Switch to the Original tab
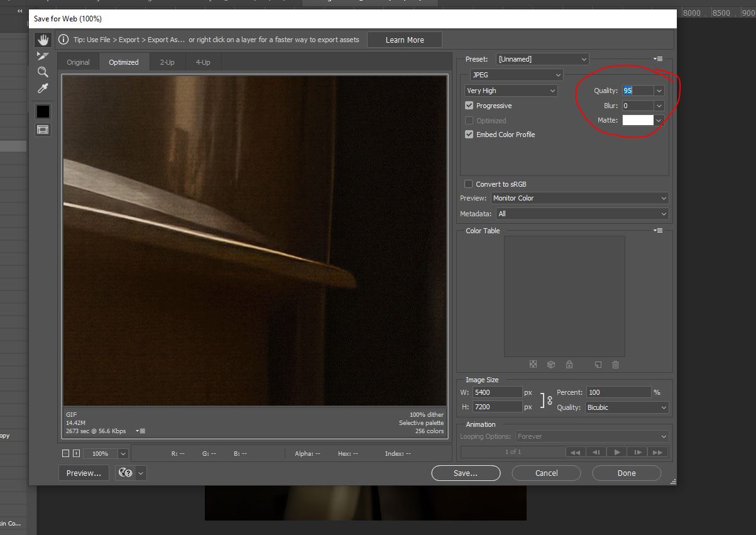This screenshot has width=756, height=535. tap(78, 62)
